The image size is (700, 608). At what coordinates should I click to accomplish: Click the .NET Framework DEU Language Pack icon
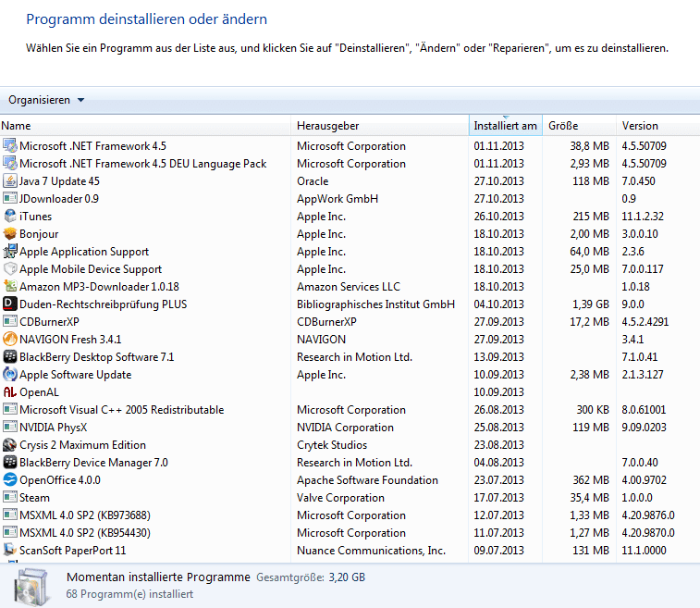pos(10,164)
